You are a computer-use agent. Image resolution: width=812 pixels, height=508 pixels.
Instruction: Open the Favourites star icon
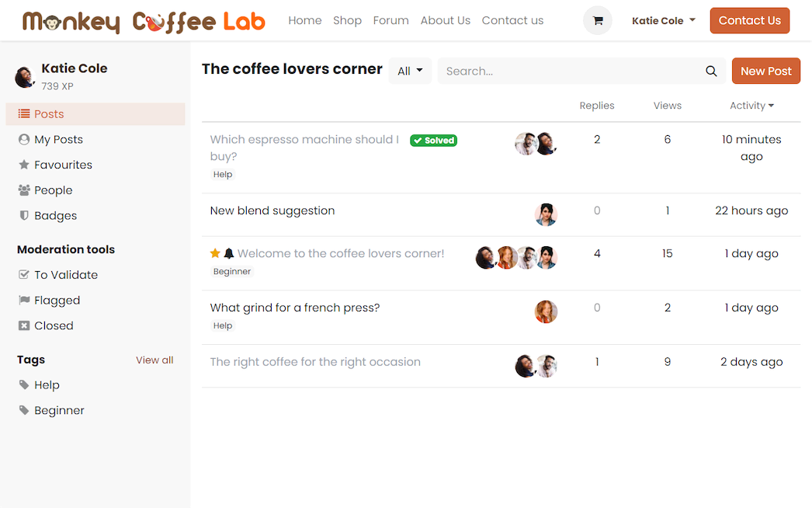pos(25,165)
